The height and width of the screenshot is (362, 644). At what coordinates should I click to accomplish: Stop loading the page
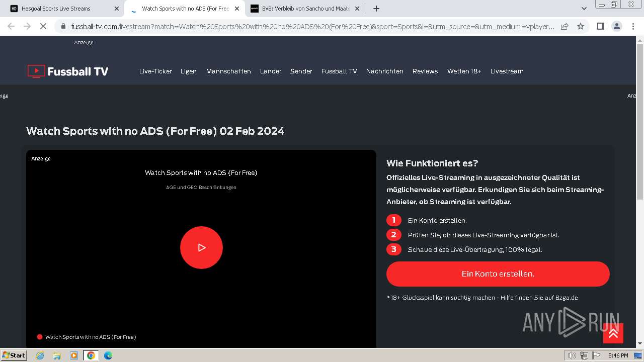43,26
